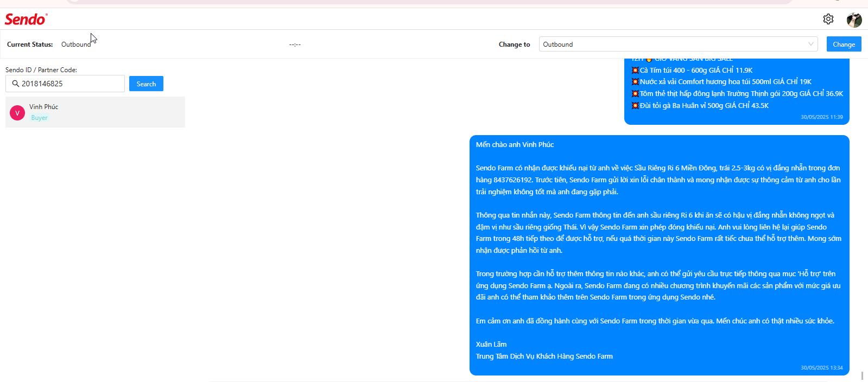Click the Tôm thẻ thịt hấp đông lạnh line
This screenshot has height=382, width=868.
[x=737, y=94]
